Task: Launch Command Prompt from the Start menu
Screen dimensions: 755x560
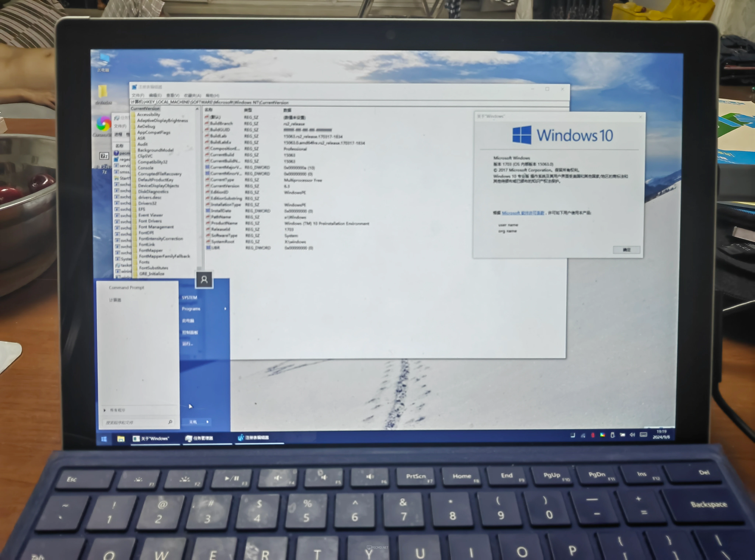Action: pyautogui.click(x=126, y=287)
